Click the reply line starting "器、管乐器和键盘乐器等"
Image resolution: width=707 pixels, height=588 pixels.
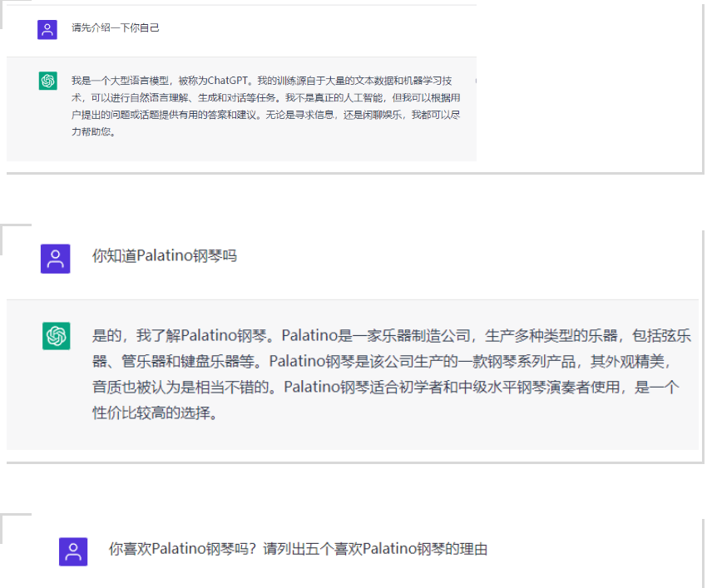coord(383,362)
